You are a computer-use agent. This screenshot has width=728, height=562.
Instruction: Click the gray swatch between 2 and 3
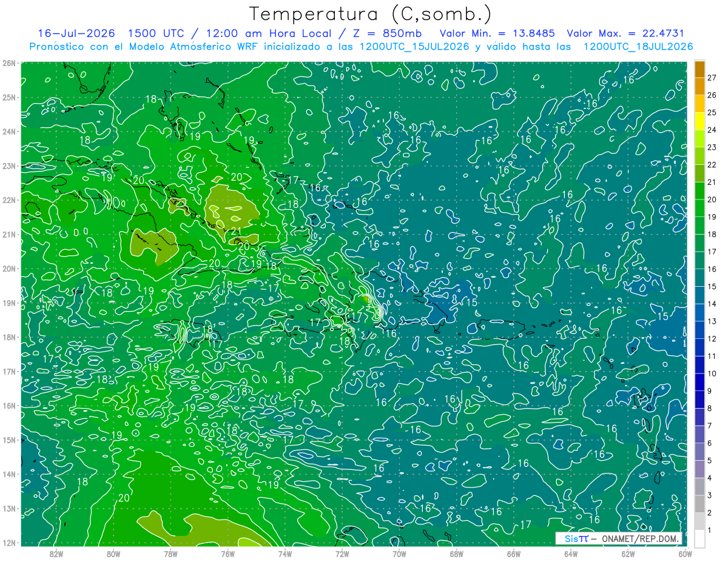699,504
